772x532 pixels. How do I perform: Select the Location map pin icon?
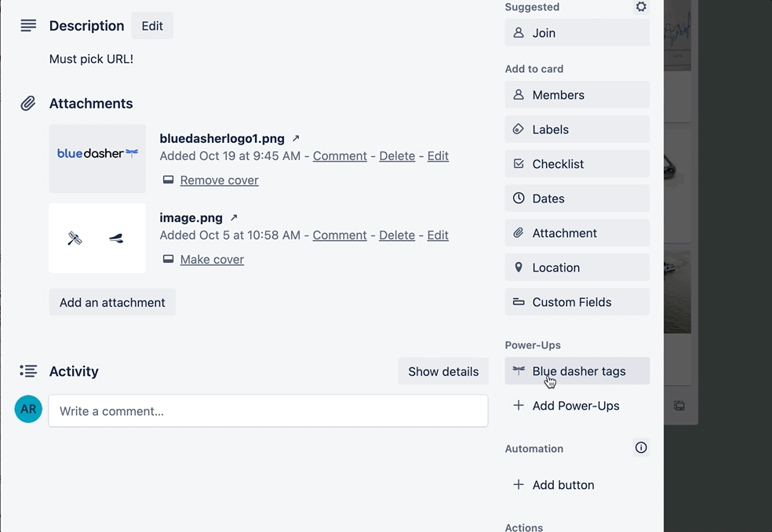[518, 267]
